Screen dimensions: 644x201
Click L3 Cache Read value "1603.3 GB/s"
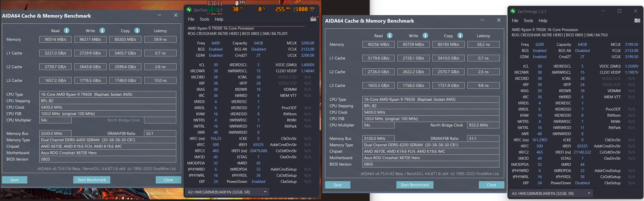pos(379,85)
